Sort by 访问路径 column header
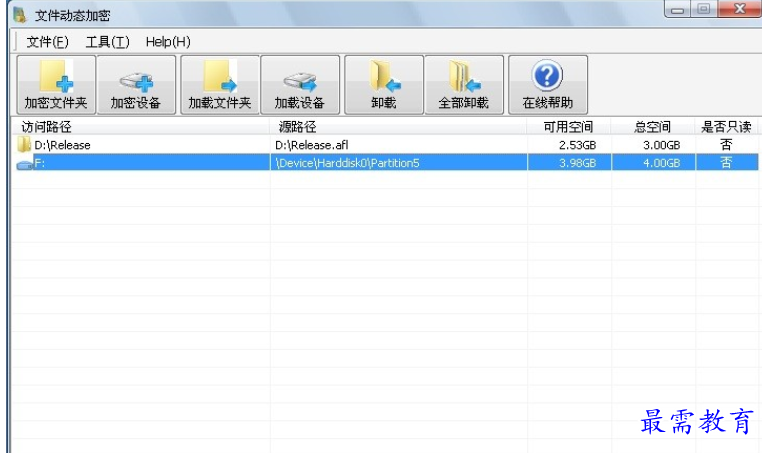Screen dimensions: 762x453 click(x=140, y=127)
